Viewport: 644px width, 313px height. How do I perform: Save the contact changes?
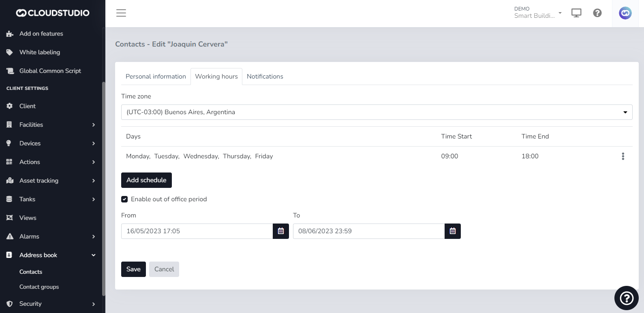coord(133,269)
